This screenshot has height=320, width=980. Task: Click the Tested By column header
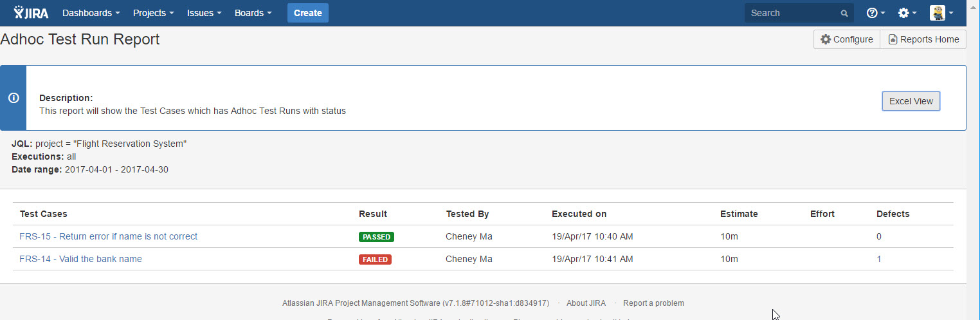coord(467,214)
